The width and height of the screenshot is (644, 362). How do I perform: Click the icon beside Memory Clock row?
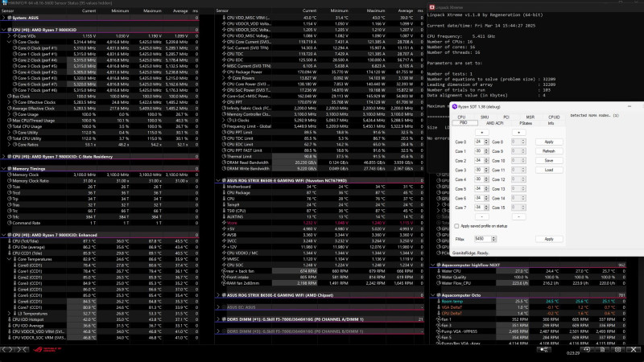tap(10, 175)
